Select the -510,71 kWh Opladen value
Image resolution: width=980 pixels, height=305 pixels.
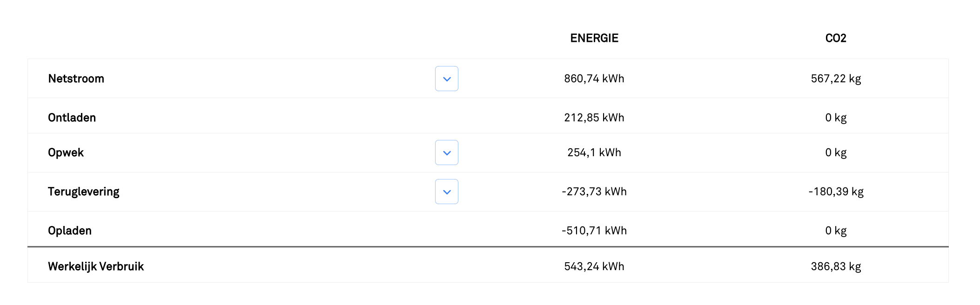pyautogui.click(x=594, y=231)
